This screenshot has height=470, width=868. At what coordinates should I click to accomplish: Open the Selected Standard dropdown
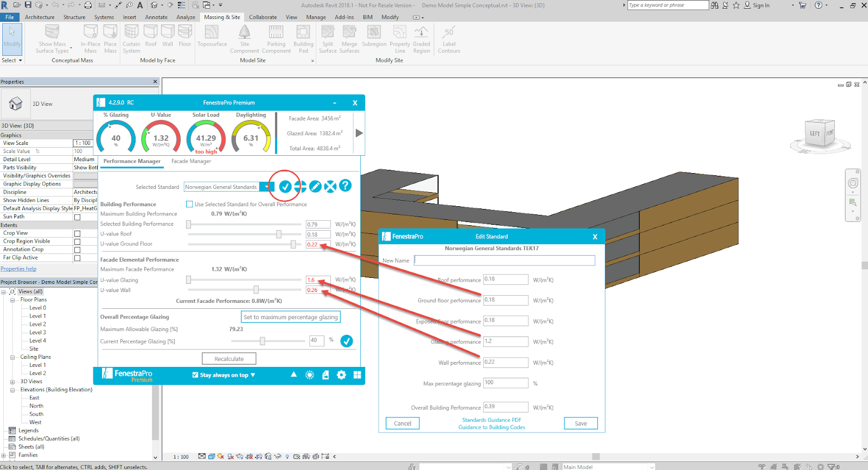[266, 187]
